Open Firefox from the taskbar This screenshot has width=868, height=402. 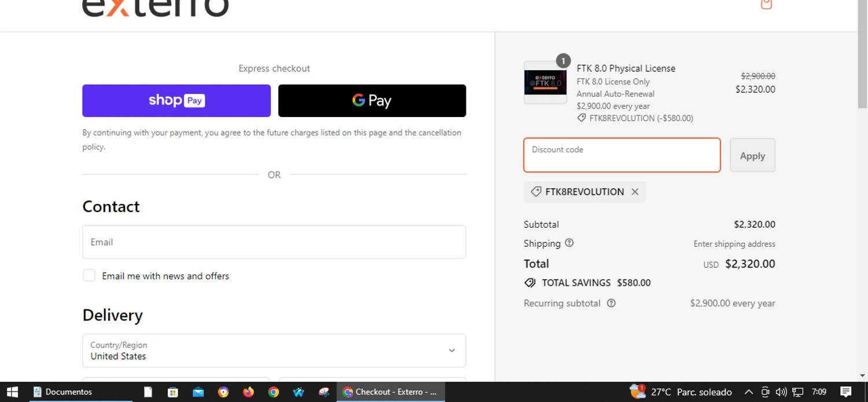[x=248, y=392]
